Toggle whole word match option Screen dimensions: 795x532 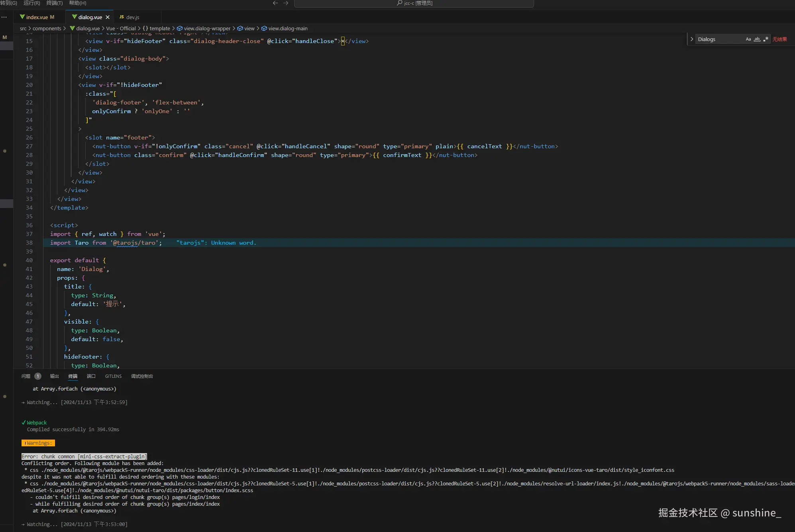tap(757, 39)
